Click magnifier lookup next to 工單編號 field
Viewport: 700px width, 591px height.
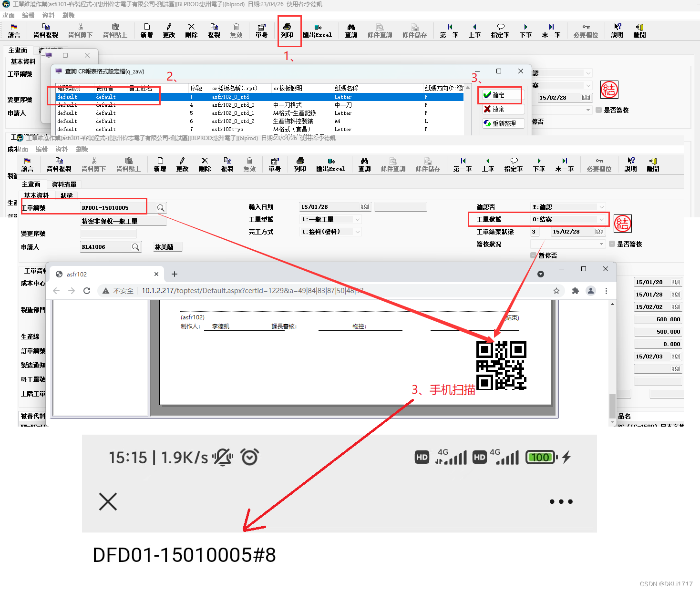click(x=161, y=208)
